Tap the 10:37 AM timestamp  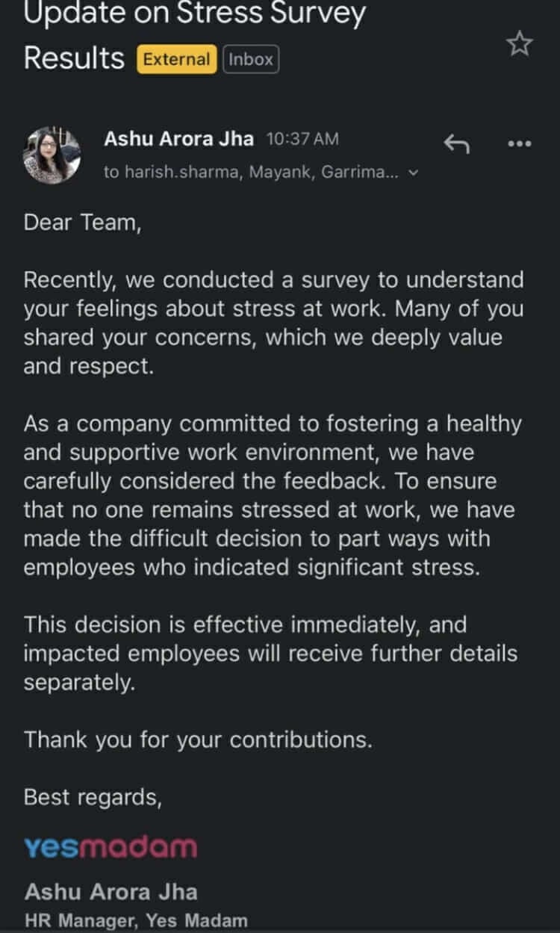pos(302,139)
